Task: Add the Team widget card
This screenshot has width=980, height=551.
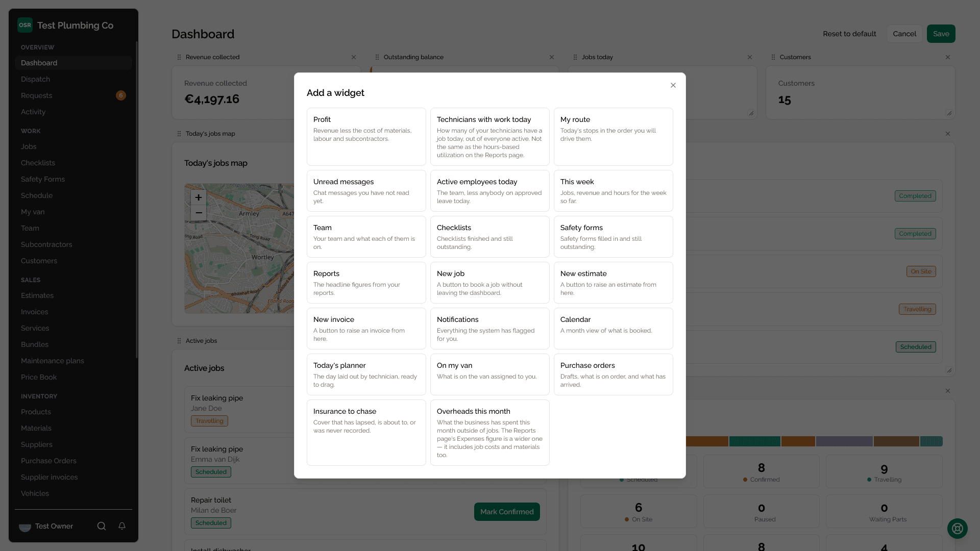Action: 366,237
